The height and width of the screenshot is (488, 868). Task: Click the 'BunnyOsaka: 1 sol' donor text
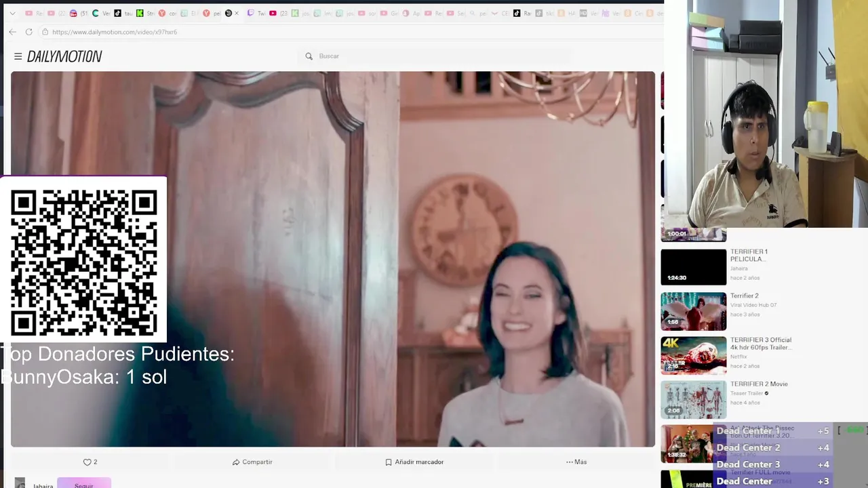point(83,378)
